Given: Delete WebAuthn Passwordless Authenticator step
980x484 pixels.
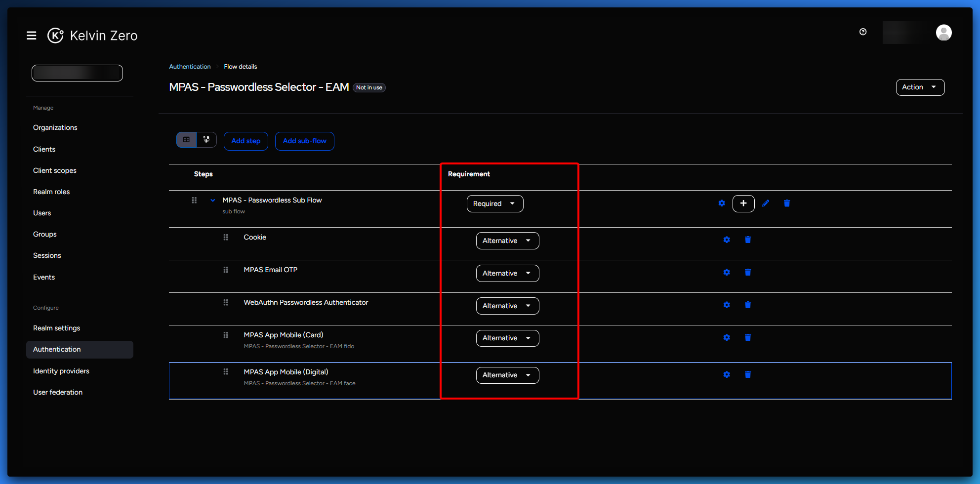Looking at the screenshot, I should (x=748, y=305).
